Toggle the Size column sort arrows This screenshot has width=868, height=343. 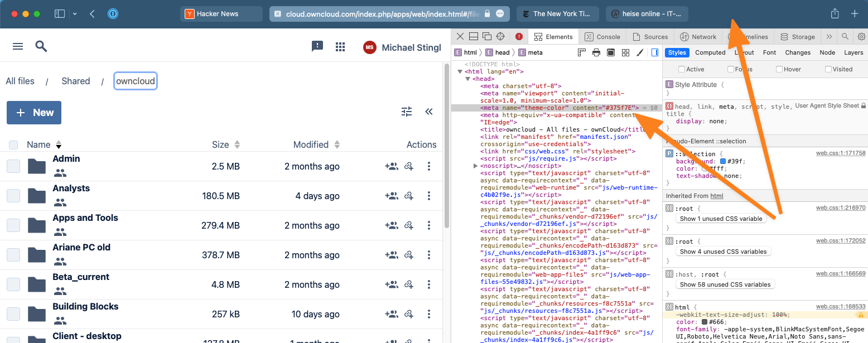tap(237, 145)
